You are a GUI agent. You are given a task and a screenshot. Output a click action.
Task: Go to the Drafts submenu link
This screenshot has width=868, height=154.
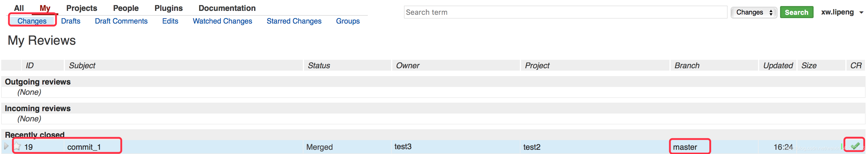[70, 21]
